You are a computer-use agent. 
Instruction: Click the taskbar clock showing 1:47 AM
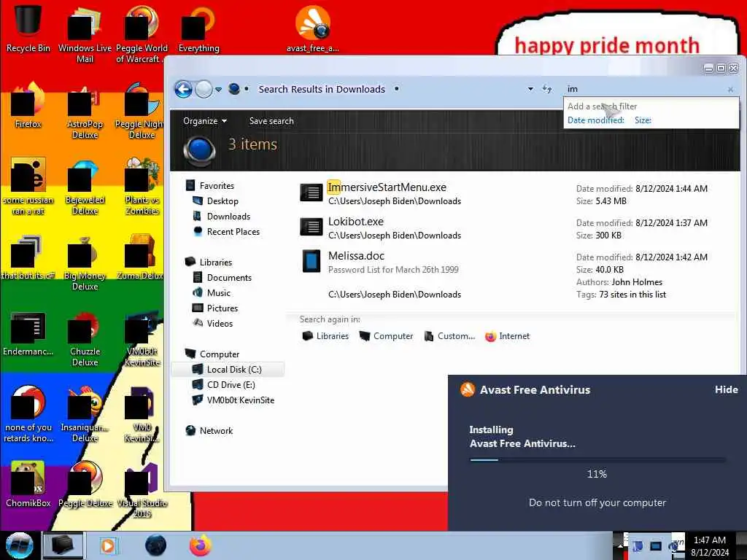(709, 546)
